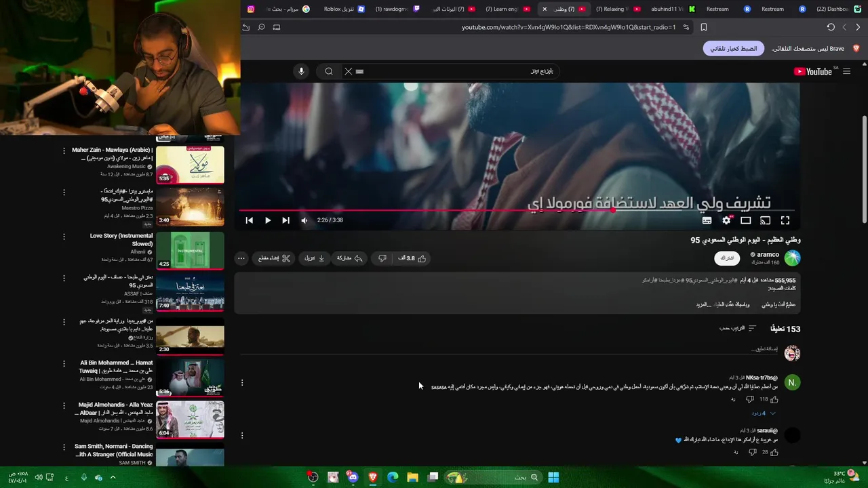Image resolution: width=868 pixels, height=488 pixels.
Task: Download the video
Action: click(315, 258)
